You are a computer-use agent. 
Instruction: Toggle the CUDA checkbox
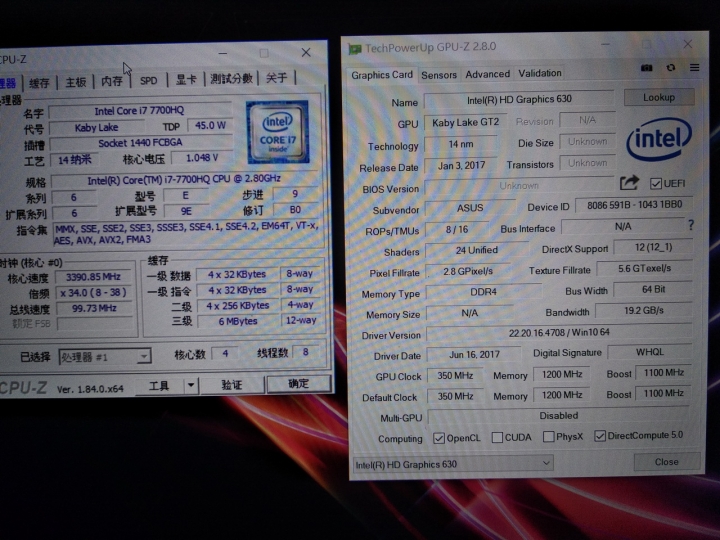(497, 437)
